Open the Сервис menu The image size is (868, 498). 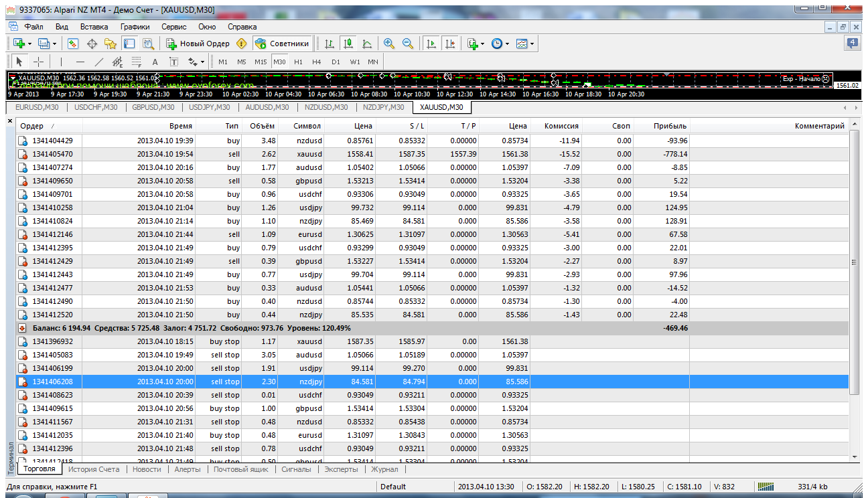tap(174, 27)
